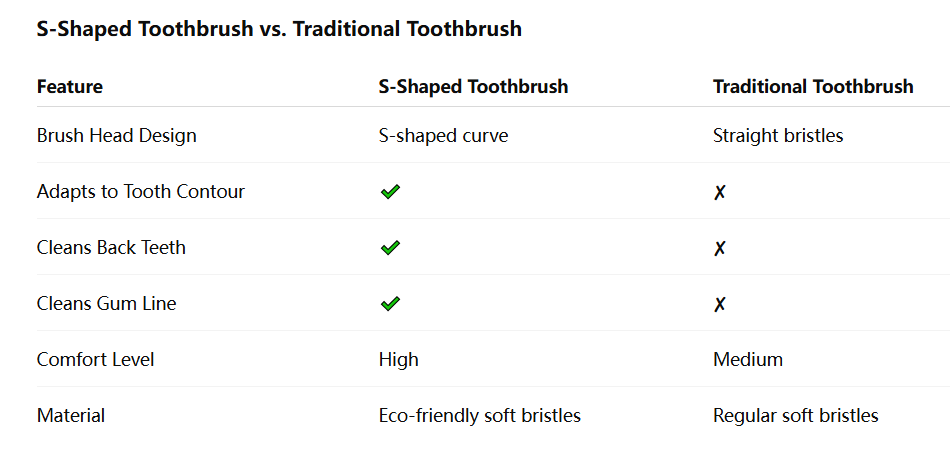Click the X mark for Adapts to Tooth Contour
Screen dimensions: 950x461
point(719,192)
